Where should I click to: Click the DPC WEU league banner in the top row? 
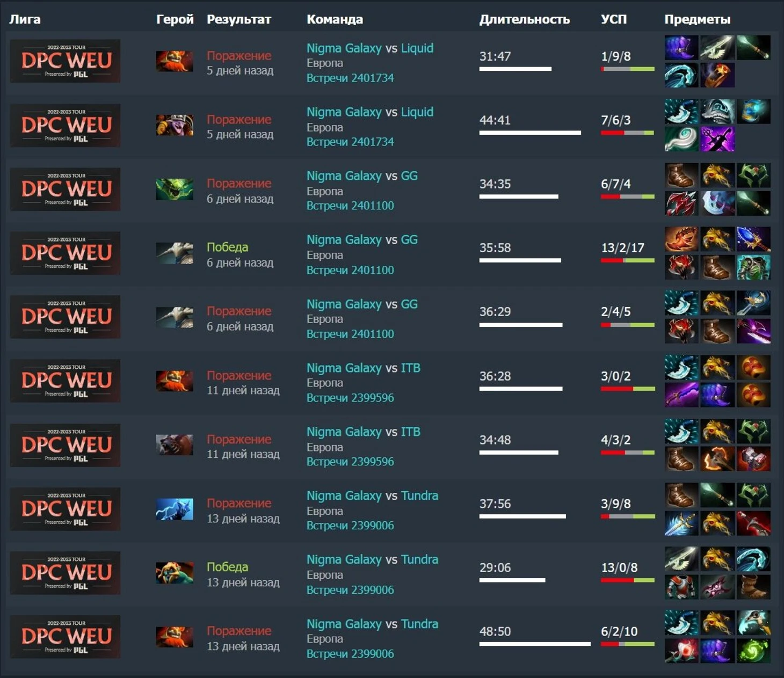(x=65, y=61)
